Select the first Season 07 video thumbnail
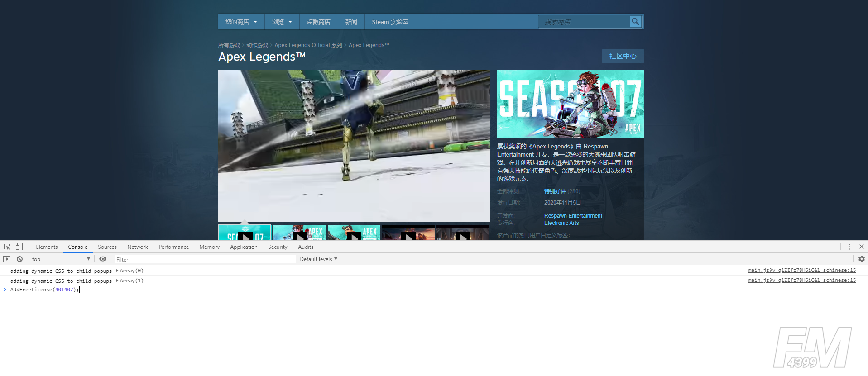 coord(245,233)
